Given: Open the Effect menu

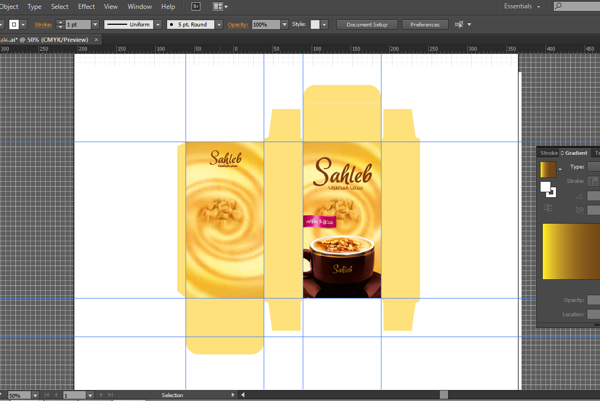Looking at the screenshot, I should (86, 6).
